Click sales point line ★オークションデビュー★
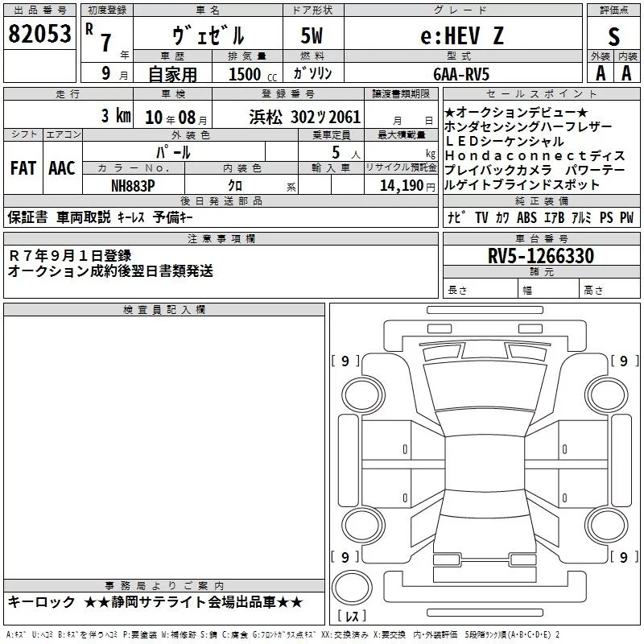This screenshot has width=644, height=644. point(516,112)
